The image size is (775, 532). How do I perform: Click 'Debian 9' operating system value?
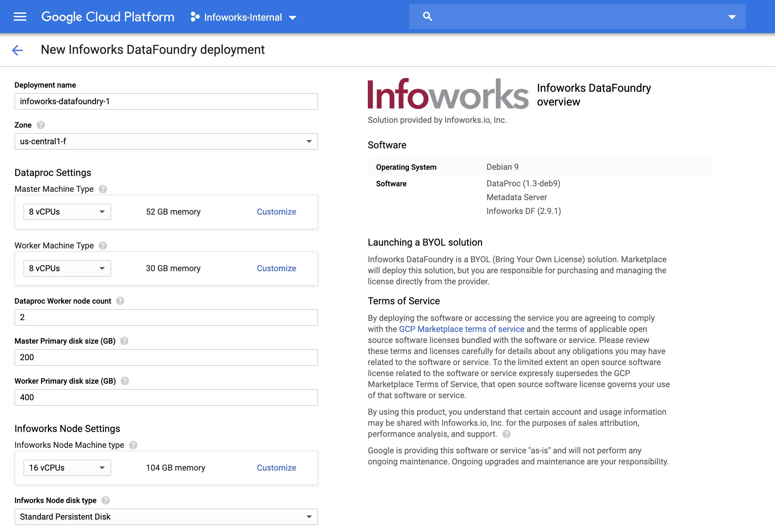coord(502,167)
